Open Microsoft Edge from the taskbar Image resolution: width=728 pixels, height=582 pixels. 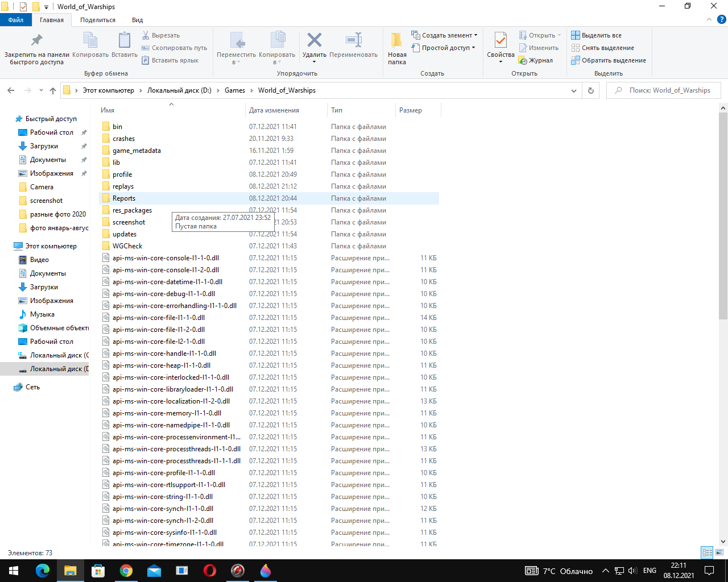[43, 571]
